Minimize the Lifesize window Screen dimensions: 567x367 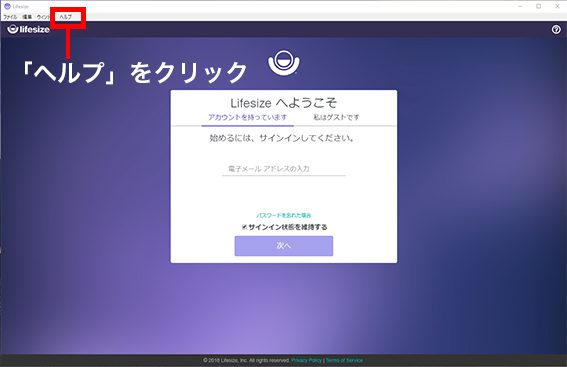click(520, 6)
